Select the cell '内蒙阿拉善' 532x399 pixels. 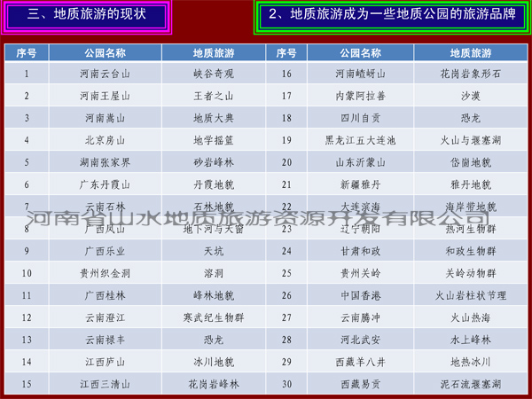[x=360, y=96]
